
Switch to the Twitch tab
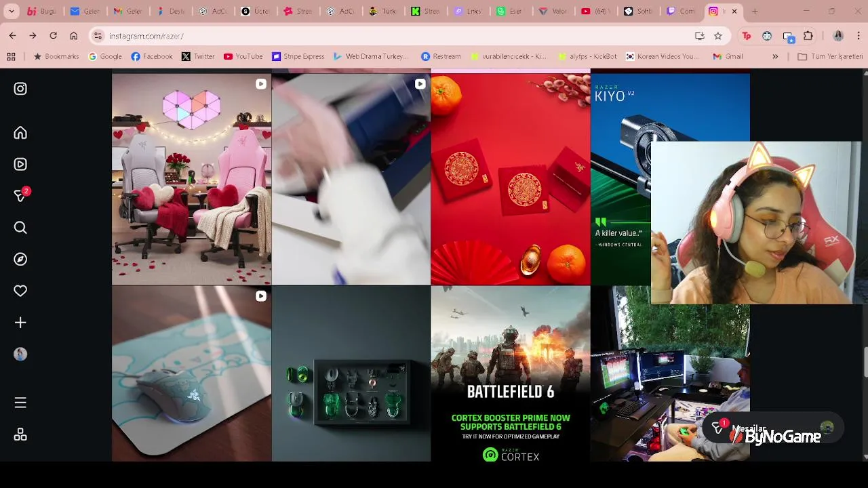(x=679, y=12)
